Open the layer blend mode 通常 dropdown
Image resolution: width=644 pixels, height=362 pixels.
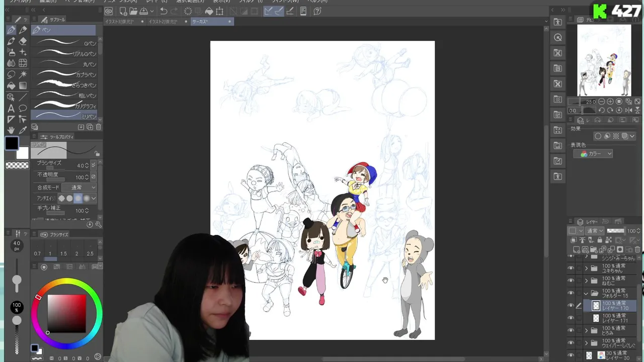tap(595, 231)
